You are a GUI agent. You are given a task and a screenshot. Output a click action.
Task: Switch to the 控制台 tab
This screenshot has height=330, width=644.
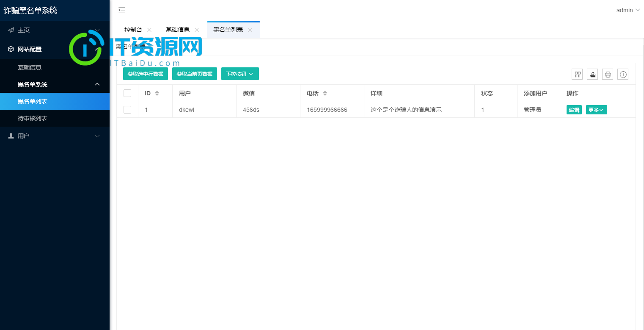coord(133,30)
